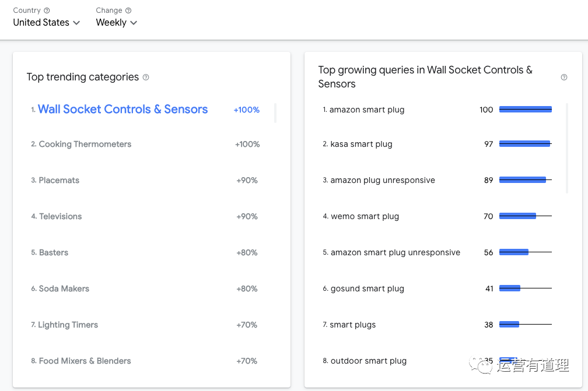Open the Lighting Timers category
The image size is (588, 391).
(68, 325)
